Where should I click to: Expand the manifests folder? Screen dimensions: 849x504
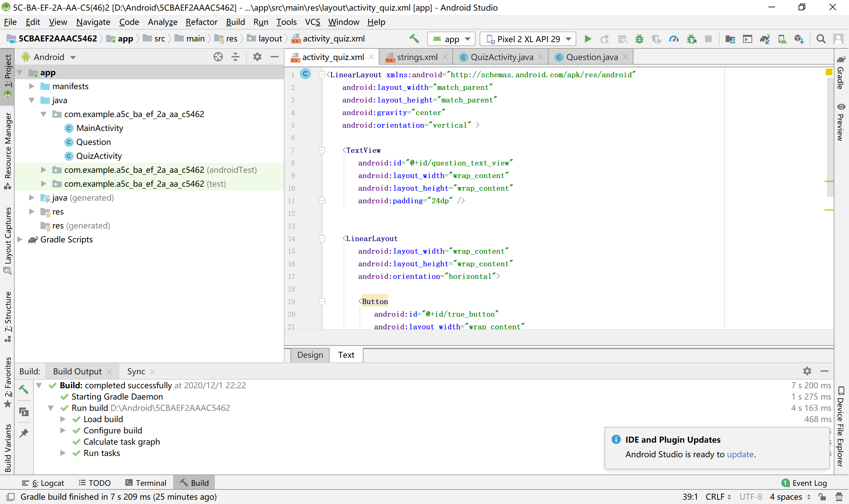[x=32, y=86]
